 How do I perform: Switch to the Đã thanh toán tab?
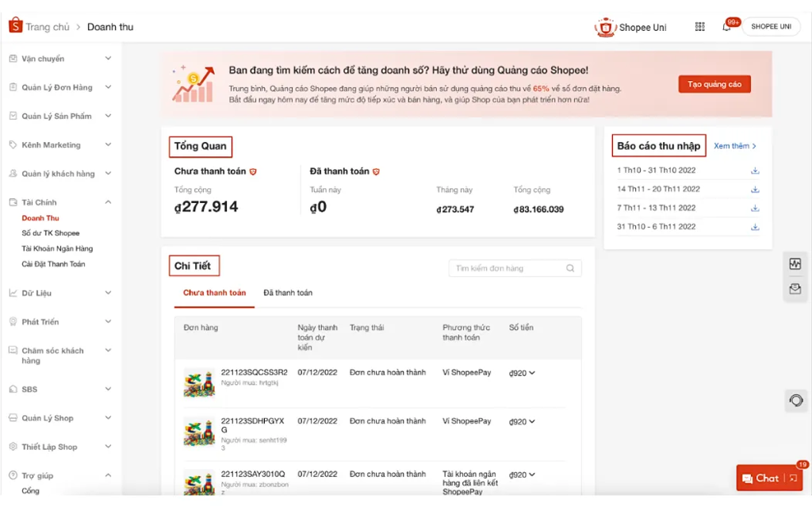click(288, 293)
